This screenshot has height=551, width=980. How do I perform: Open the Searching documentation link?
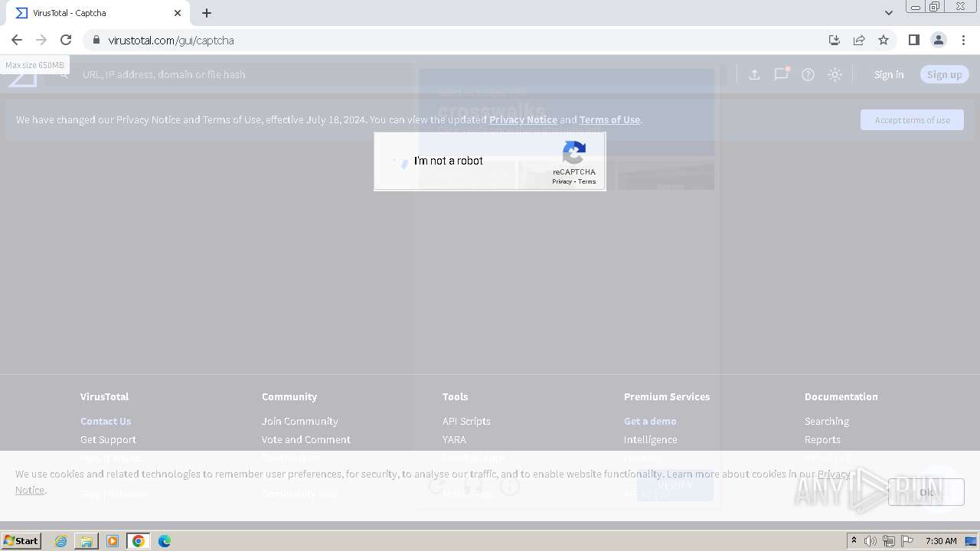click(x=826, y=421)
